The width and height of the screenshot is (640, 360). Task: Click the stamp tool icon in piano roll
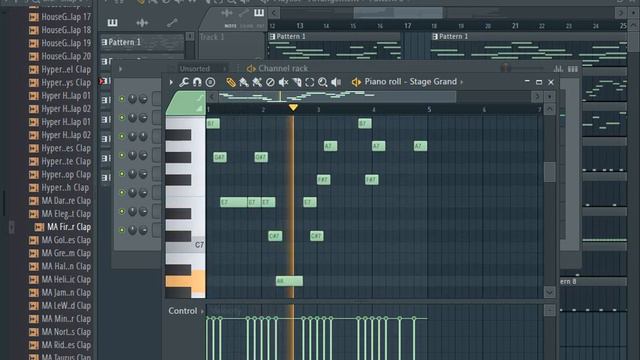210,82
